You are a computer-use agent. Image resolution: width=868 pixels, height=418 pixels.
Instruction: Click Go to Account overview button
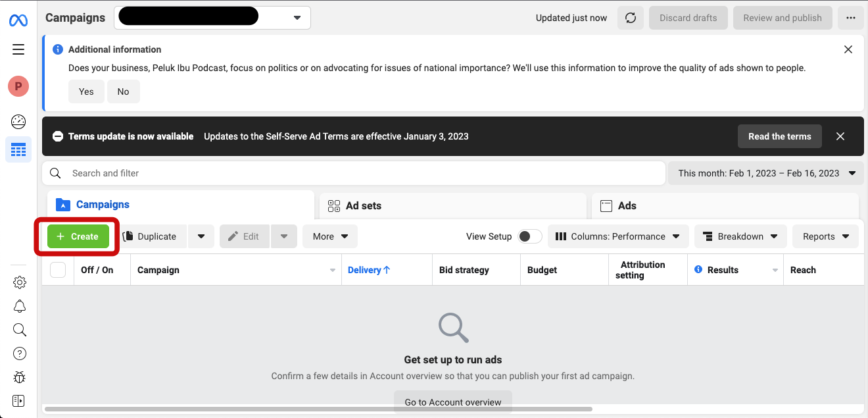(x=453, y=402)
